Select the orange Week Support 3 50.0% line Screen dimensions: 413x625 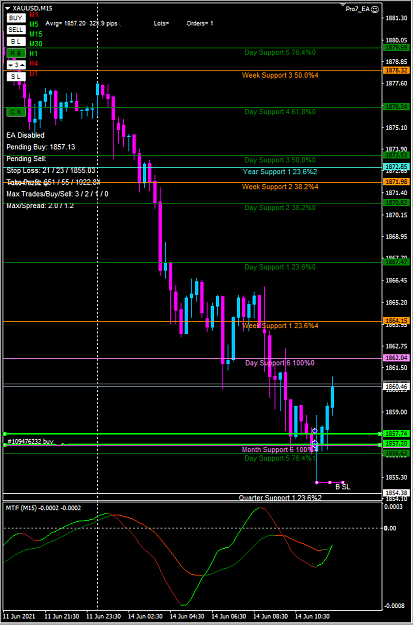click(191, 71)
